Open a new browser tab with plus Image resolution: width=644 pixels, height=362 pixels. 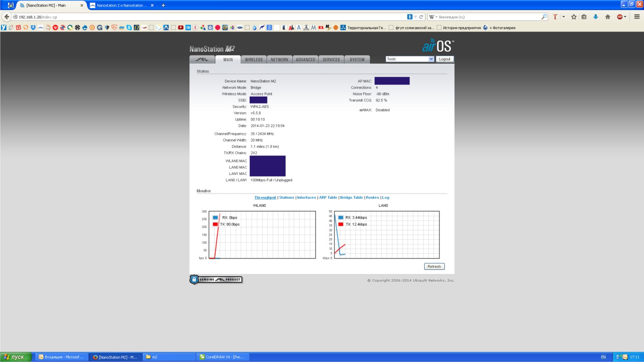click(x=163, y=5)
